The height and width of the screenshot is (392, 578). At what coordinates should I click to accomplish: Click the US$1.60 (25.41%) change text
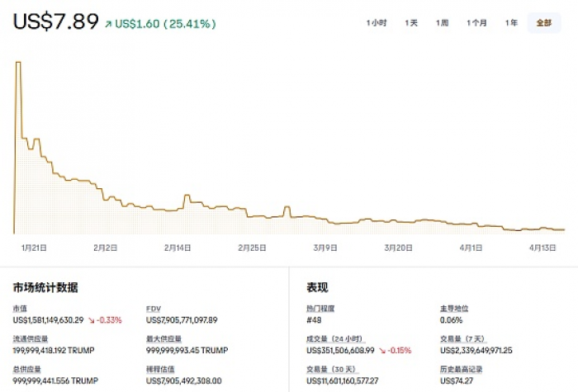point(165,24)
